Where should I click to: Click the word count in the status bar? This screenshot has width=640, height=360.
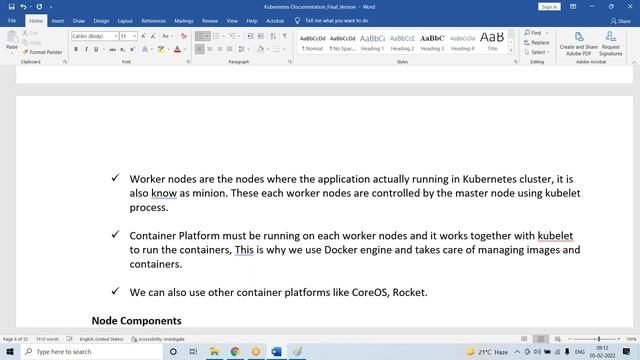[x=47, y=339]
